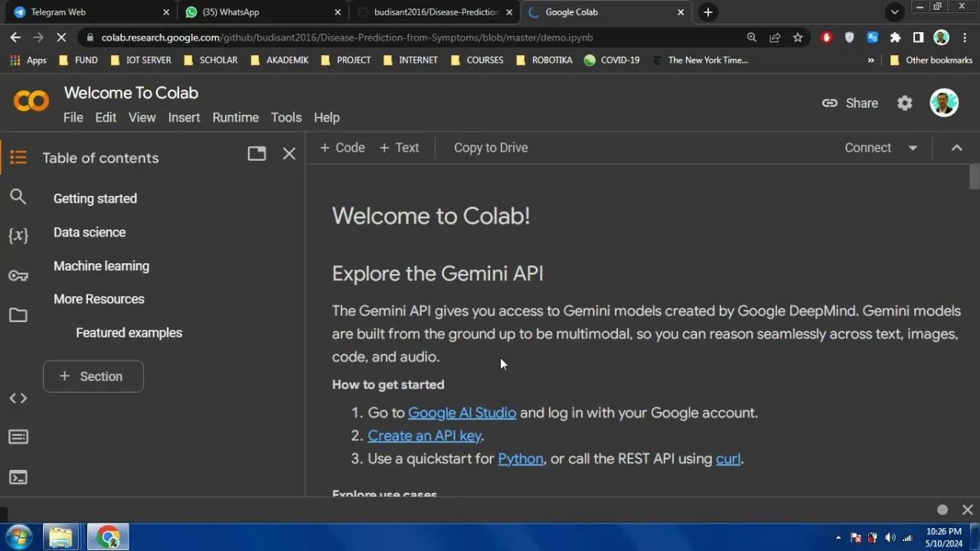Click the Share button
Screen dimensions: 980x551
tap(850, 103)
